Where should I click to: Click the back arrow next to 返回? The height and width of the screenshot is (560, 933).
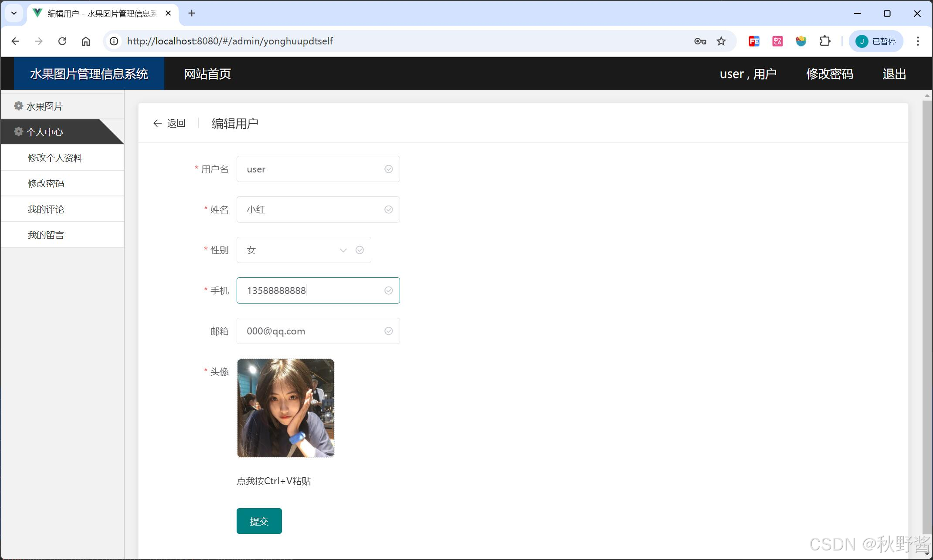click(x=157, y=123)
